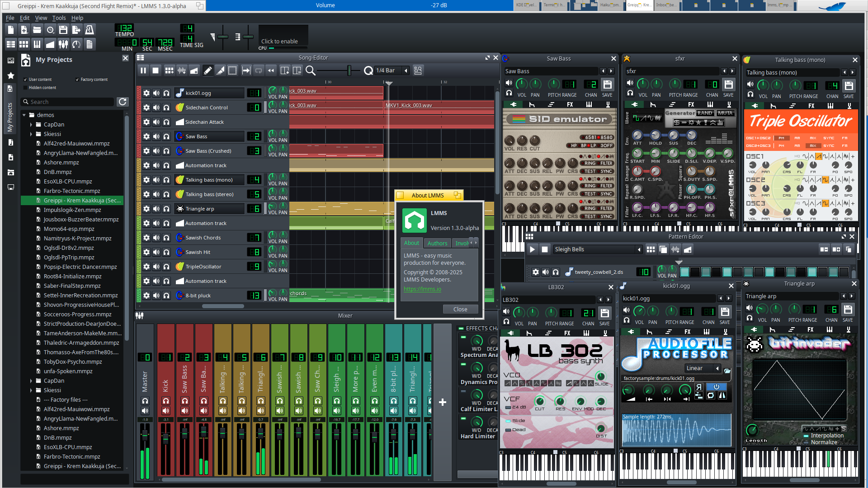This screenshot has height=488, width=868.
Task: Create a new project from the toolbar
Action: pyautogui.click(x=11, y=30)
